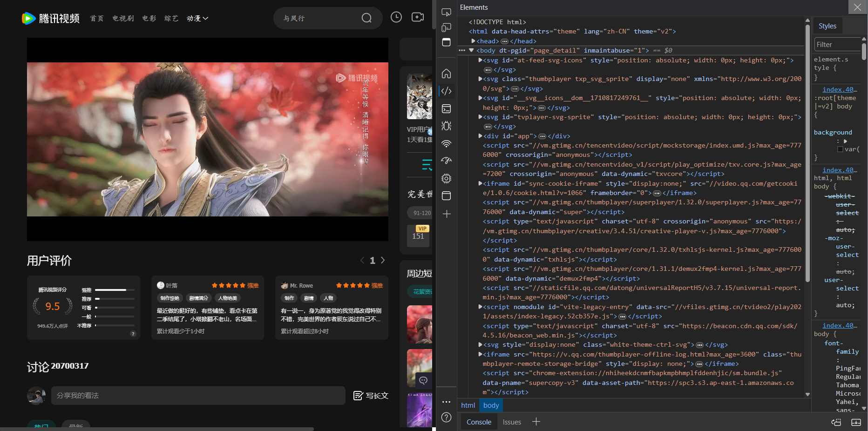Expand the head element node
The width and height of the screenshot is (868, 431).
(473, 41)
